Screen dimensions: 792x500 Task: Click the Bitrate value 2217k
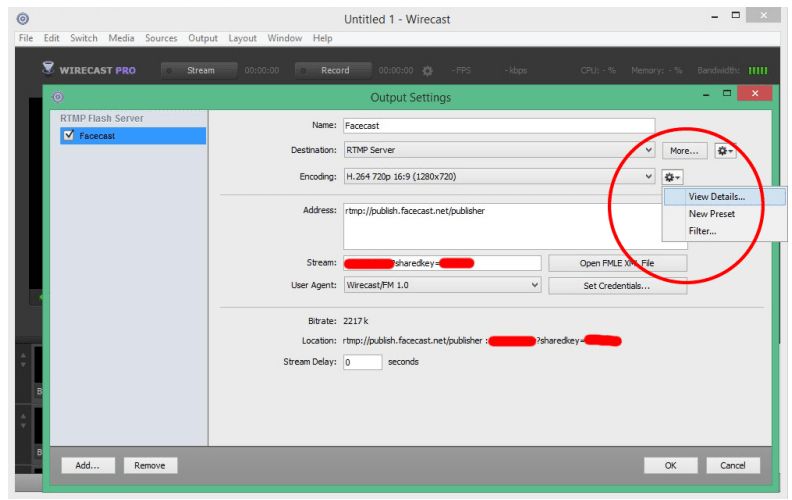tap(356, 321)
